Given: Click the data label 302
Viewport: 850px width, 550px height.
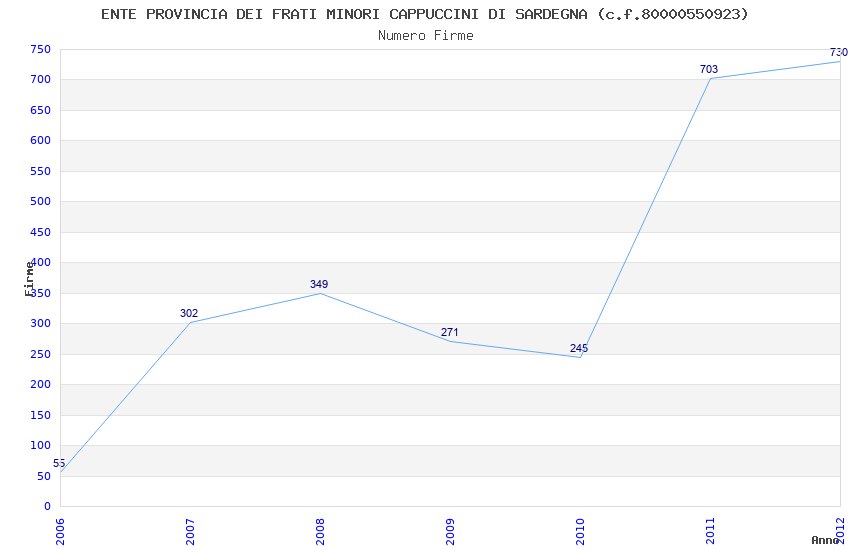Looking at the screenshot, I should pyautogui.click(x=189, y=313).
